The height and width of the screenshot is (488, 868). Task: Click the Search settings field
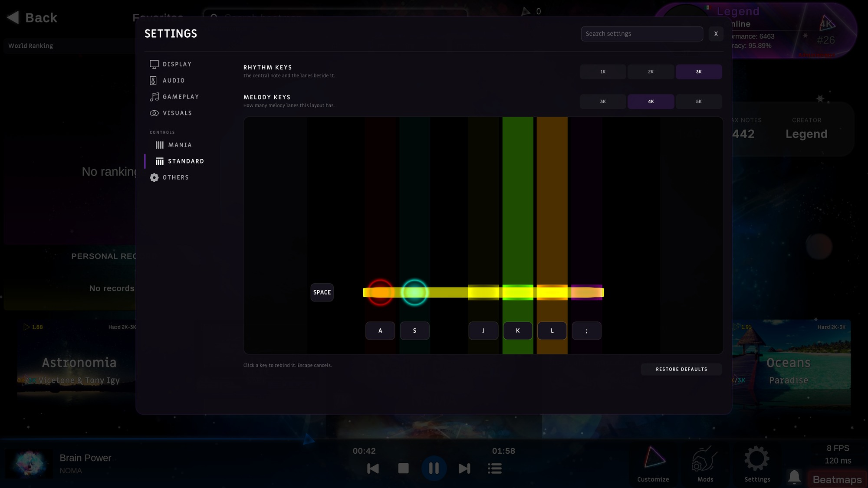pos(642,34)
